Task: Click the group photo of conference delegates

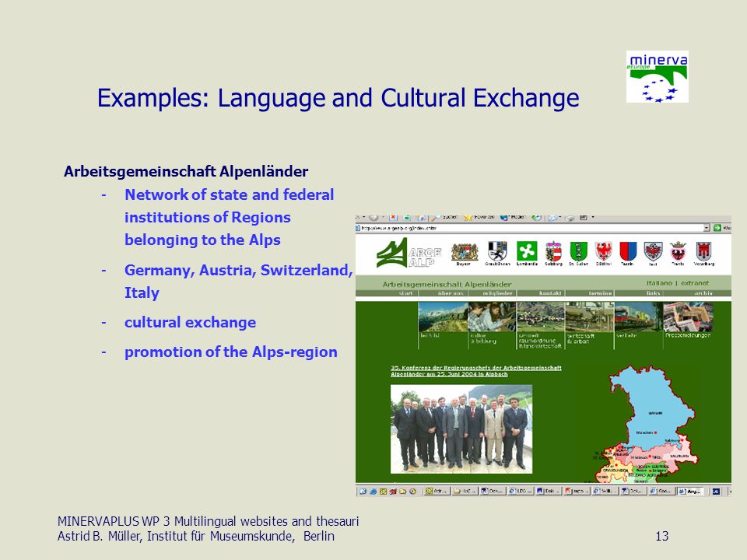Action: [x=461, y=429]
